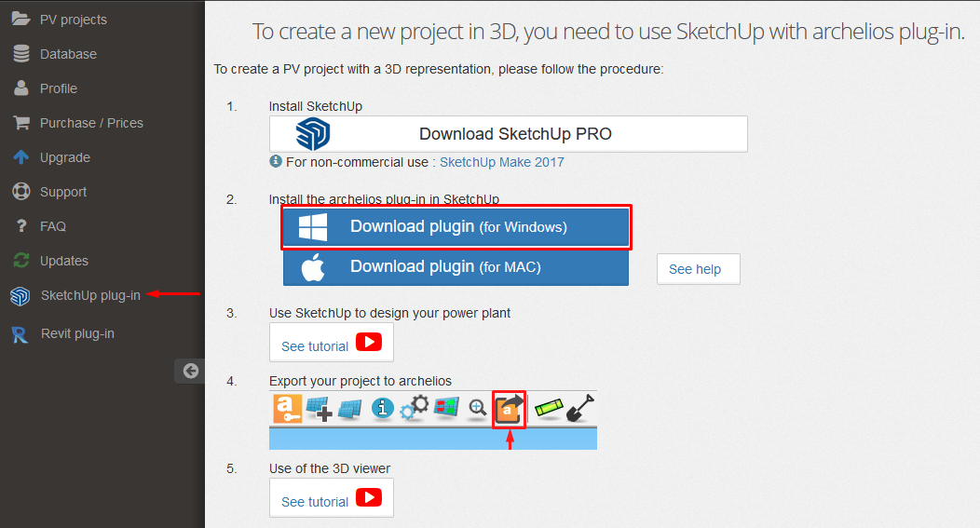The image size is (980, 528).
Task: Download plugin for Windows
Action: tap(456, 227)
